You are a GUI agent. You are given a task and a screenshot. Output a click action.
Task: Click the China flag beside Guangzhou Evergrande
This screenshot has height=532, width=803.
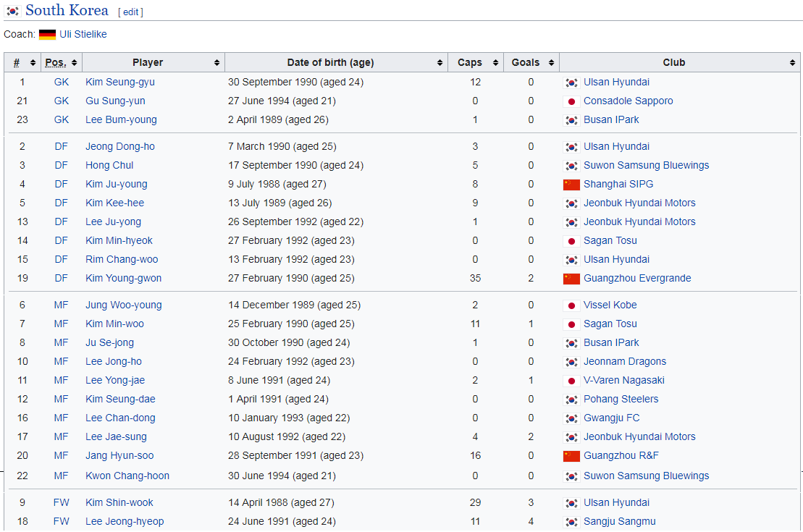click(x=571, y=279)
